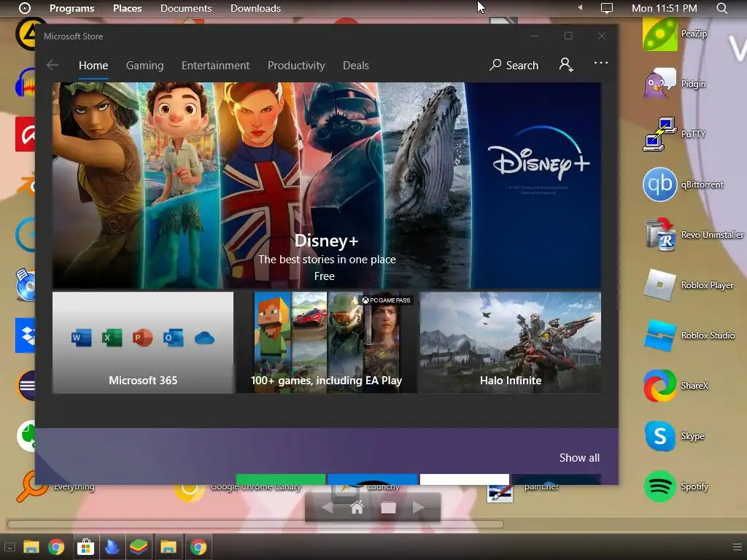Open the account sign-in icon
747x560 pixels.
pyautogui.click(x=566, y=64)
